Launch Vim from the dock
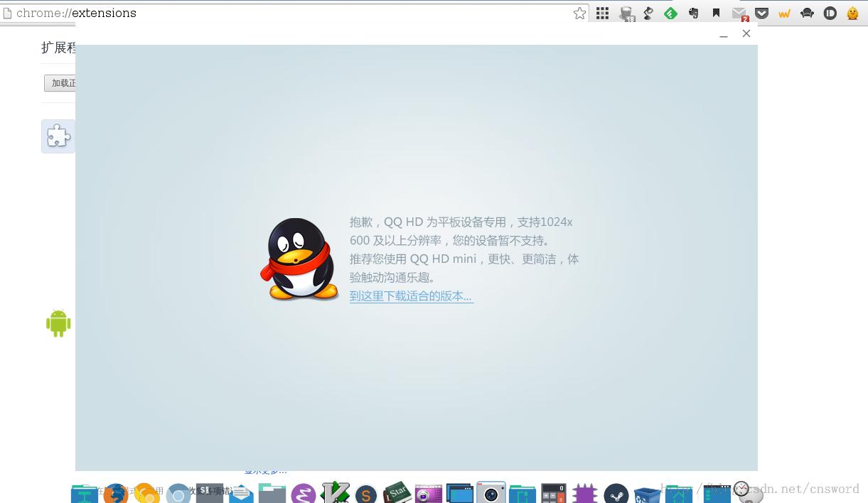This screenshot has height=503, width=868. [336, 492]
